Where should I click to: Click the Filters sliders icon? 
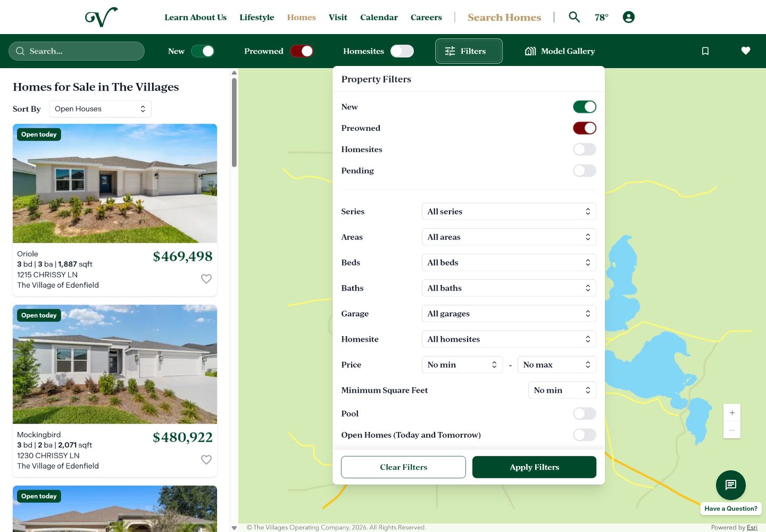coord(450,51)
